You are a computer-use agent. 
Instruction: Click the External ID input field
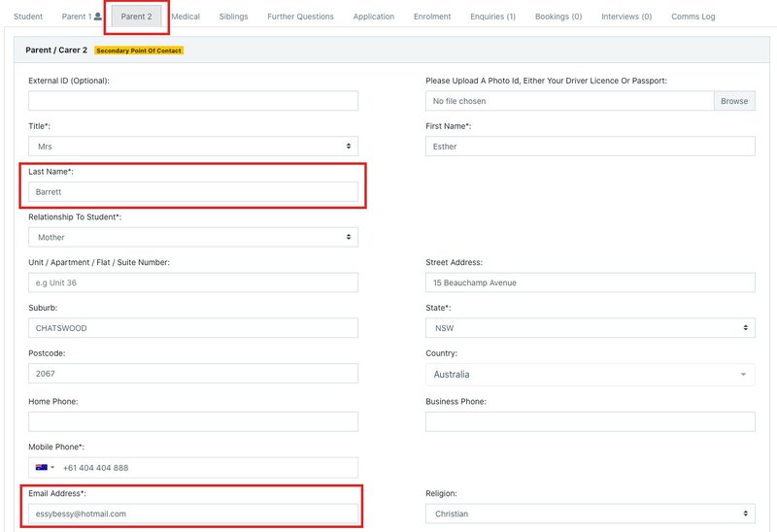tap(193, 101)
